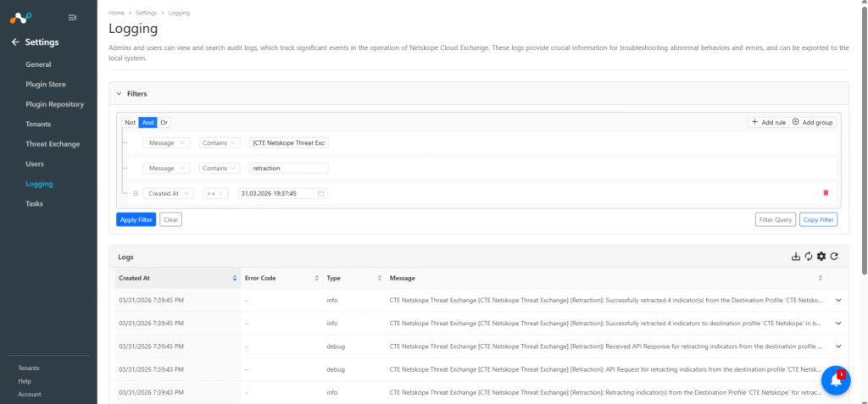The image size is (868, 404).
Task: Select the And combinator
Action: coord(147,123)
